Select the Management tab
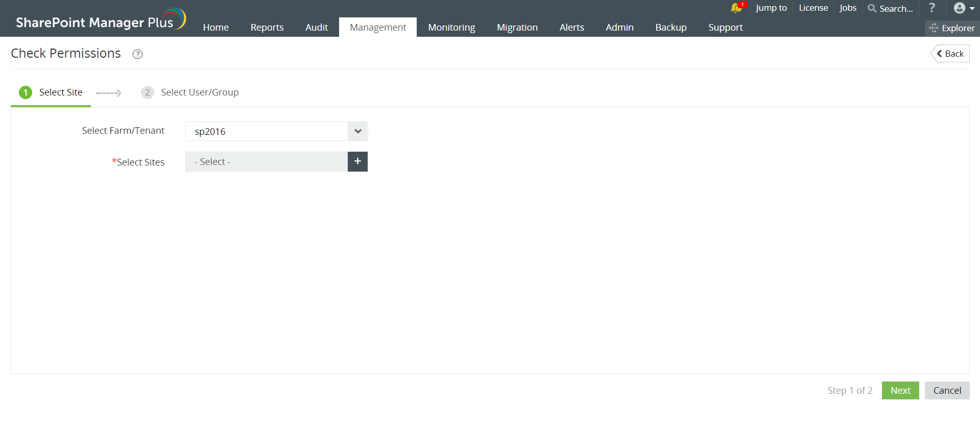The image size is (980, 428). (378, 28)
